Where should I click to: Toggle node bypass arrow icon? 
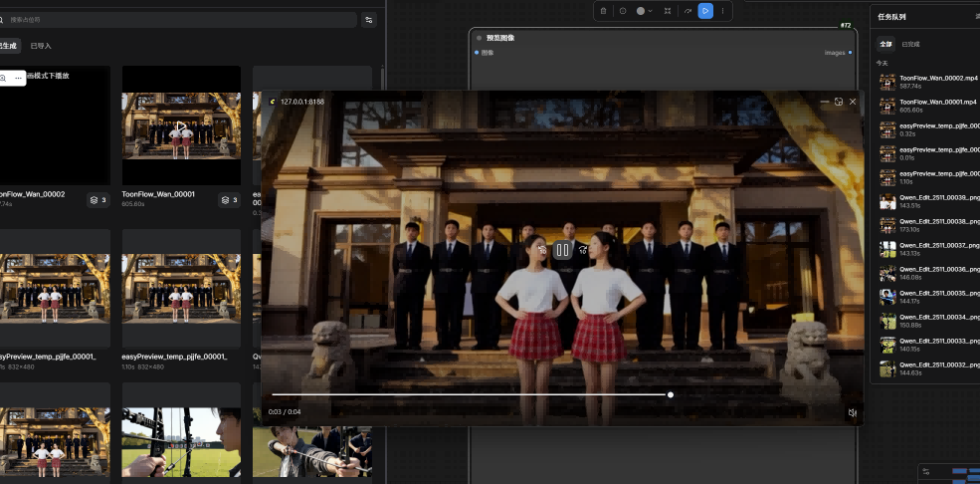pos(687,11)
